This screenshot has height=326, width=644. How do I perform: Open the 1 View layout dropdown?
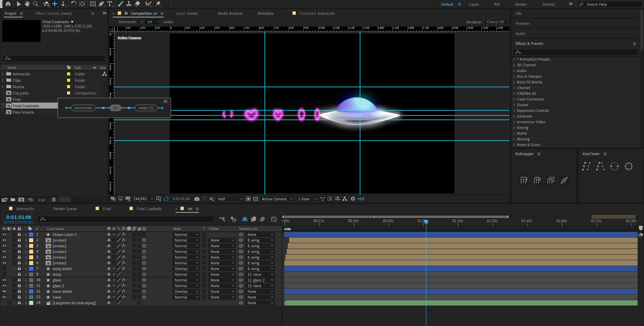click(307, 199)
